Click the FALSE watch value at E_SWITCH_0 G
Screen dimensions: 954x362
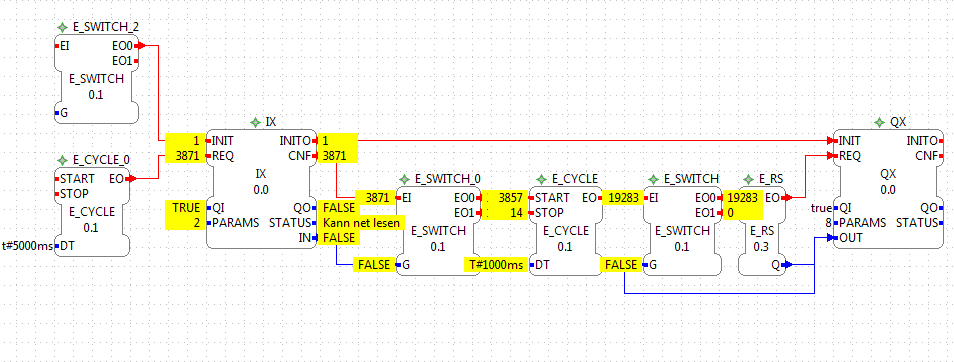click(x=375, y=265)
